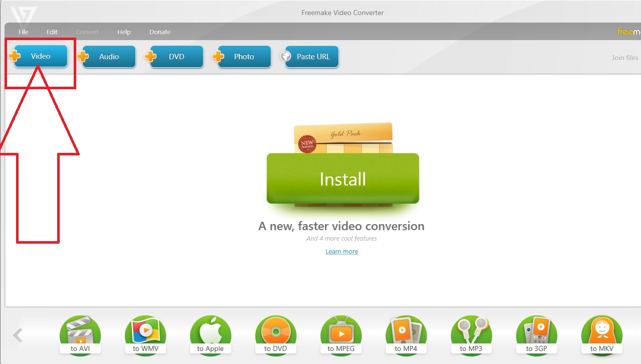
Task: Open the File menu
Action: click(24, 32)
